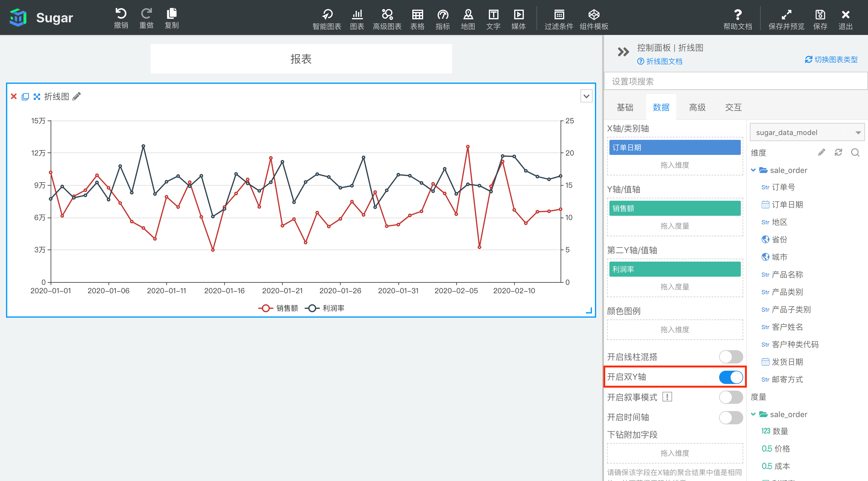
Task: Select the 城市 dimension
Action: pyautogui.click(x=774, y=257)
